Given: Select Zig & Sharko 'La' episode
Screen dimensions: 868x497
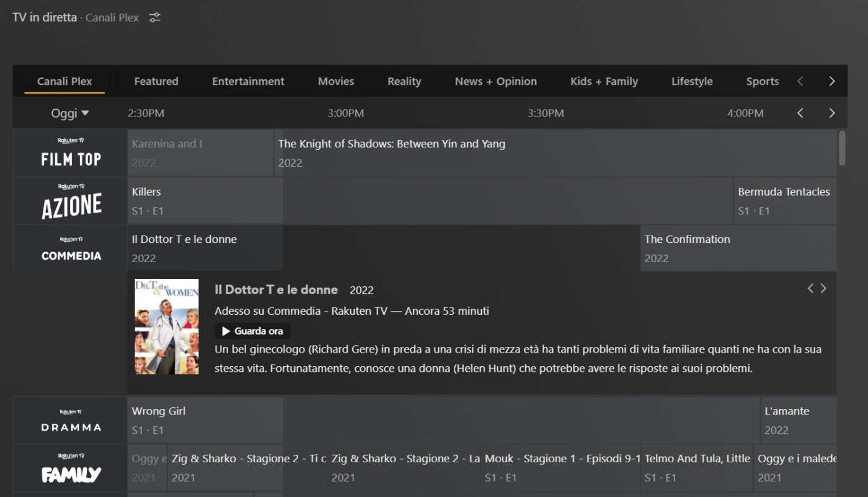Looking at the screenshot, I should coord(404,468).
